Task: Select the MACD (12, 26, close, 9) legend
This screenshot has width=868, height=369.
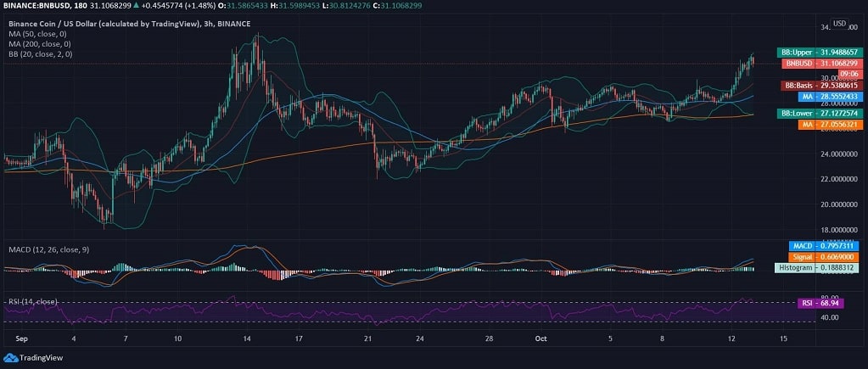Action: click(48, 250)
